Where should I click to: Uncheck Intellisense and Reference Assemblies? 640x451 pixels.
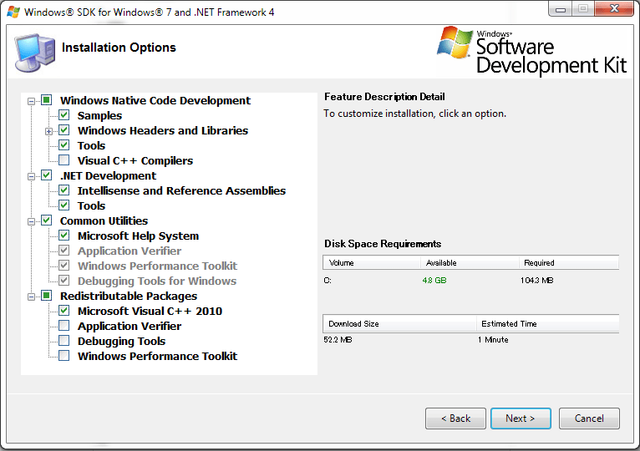64,191
